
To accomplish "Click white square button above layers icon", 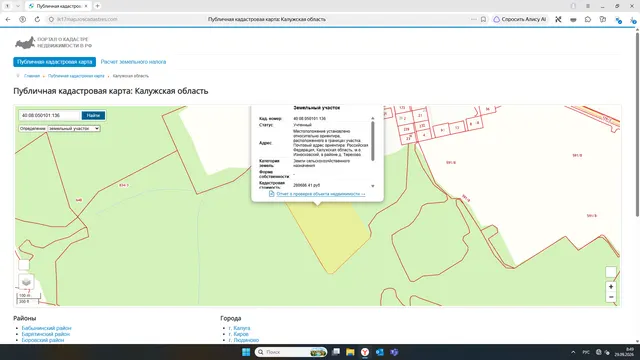I will pyautogui.click(x=24, y=265).
